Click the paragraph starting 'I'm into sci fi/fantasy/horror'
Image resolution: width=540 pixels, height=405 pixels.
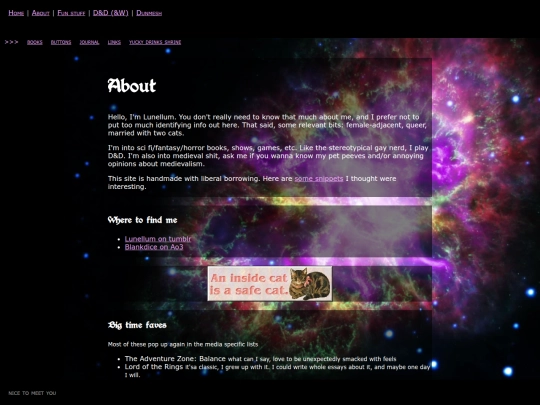[268, 156]
